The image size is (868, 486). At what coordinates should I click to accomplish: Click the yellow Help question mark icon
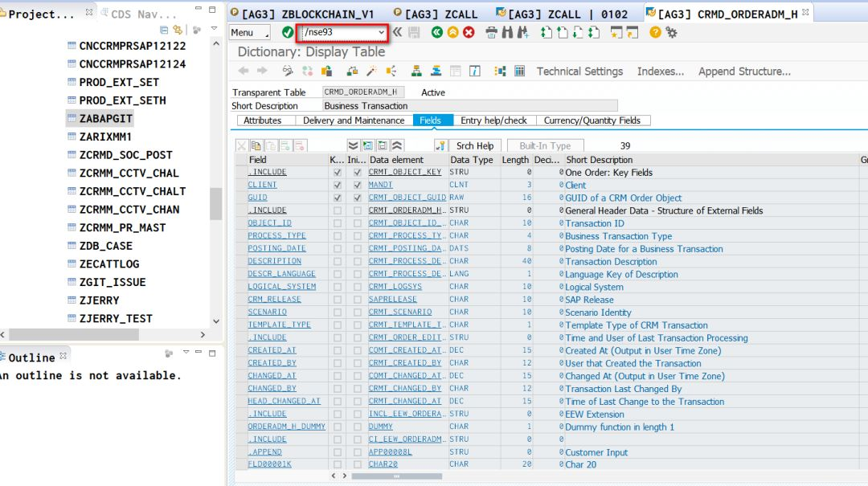pos(656,33)
